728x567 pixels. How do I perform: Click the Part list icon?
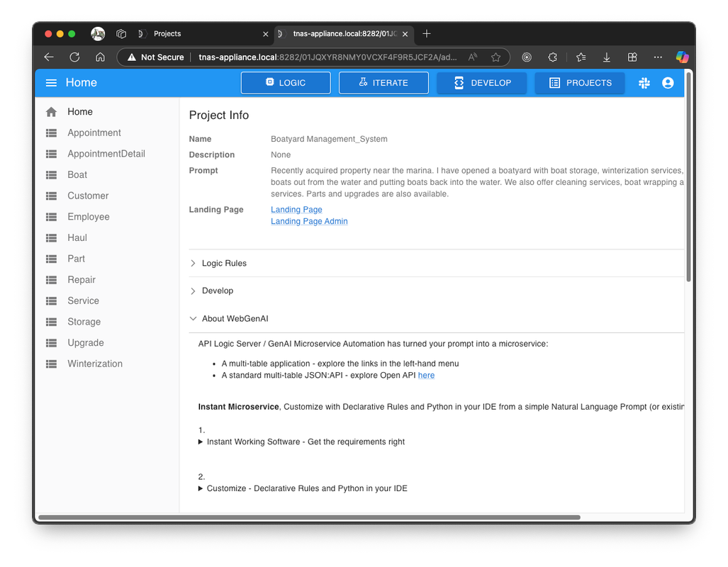pos(51,259)
